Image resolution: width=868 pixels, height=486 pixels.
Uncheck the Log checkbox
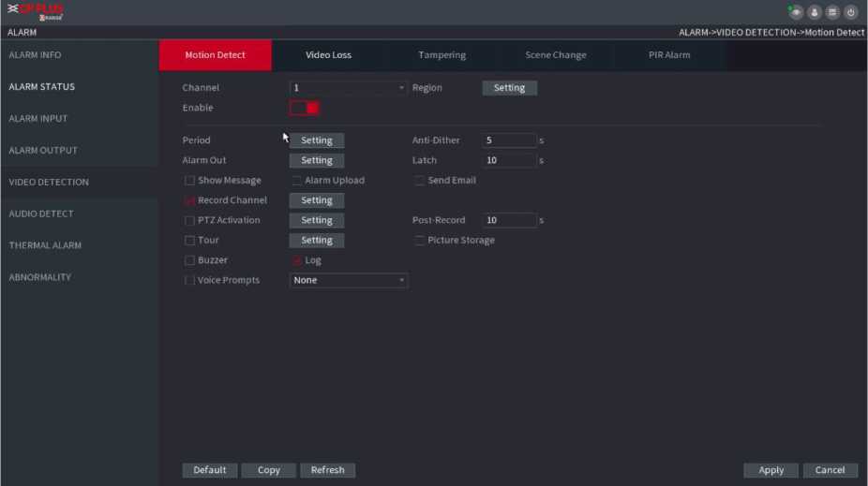[x=297, y=260]
